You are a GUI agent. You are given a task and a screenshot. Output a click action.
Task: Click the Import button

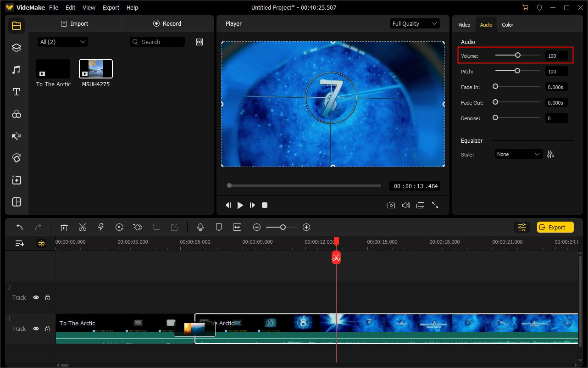point(75,24)
